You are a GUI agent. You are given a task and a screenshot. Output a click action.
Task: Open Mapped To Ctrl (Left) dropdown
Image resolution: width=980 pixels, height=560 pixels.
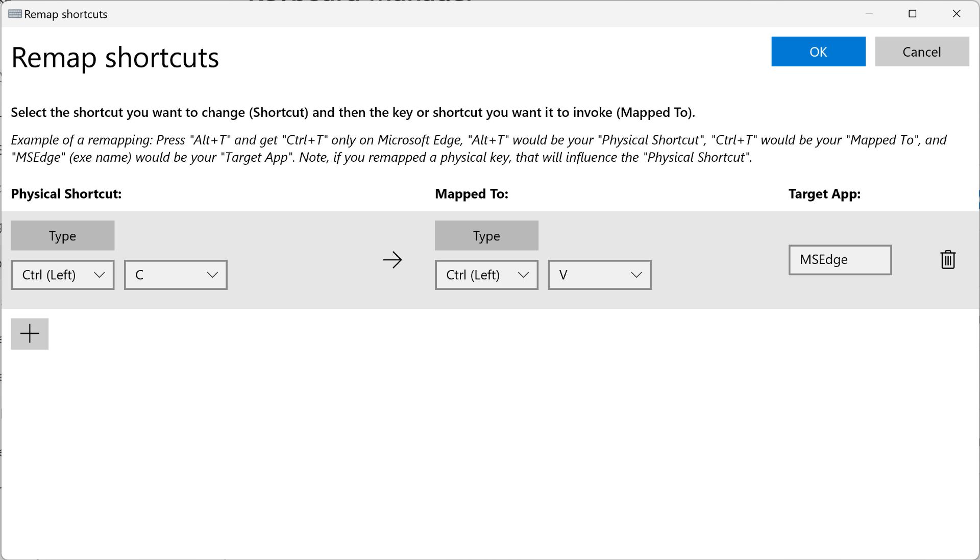(x=486, y=275)
